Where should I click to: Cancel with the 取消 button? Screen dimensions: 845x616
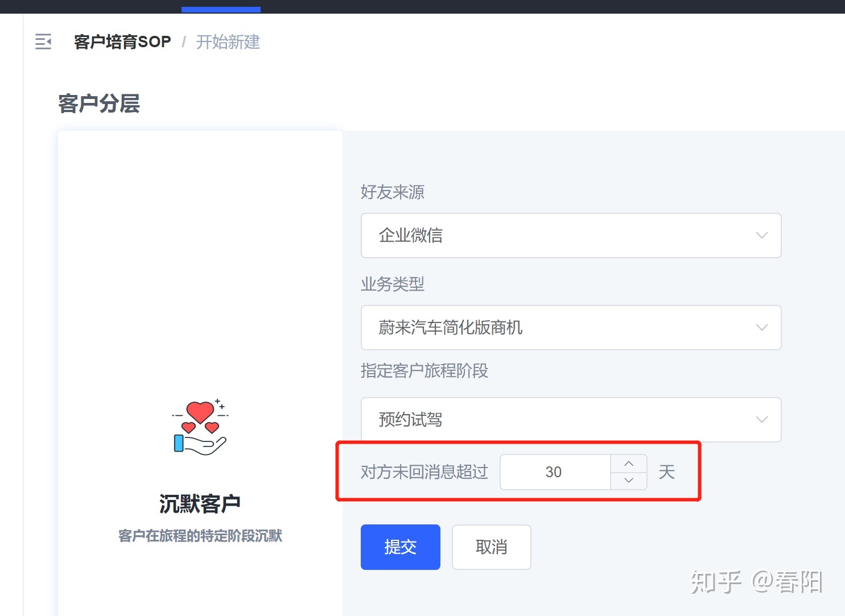492,547
